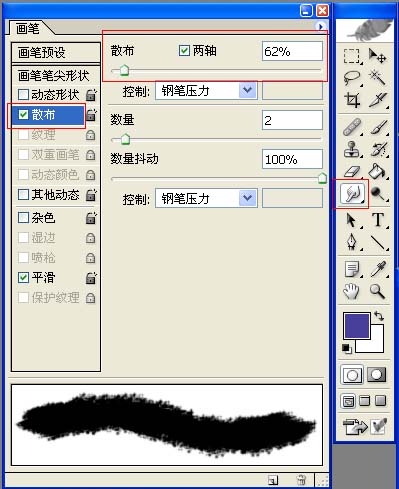Select the Eyedropper tool
The height and width of the screenshot is (489, 399).
(x=378, y=269)
